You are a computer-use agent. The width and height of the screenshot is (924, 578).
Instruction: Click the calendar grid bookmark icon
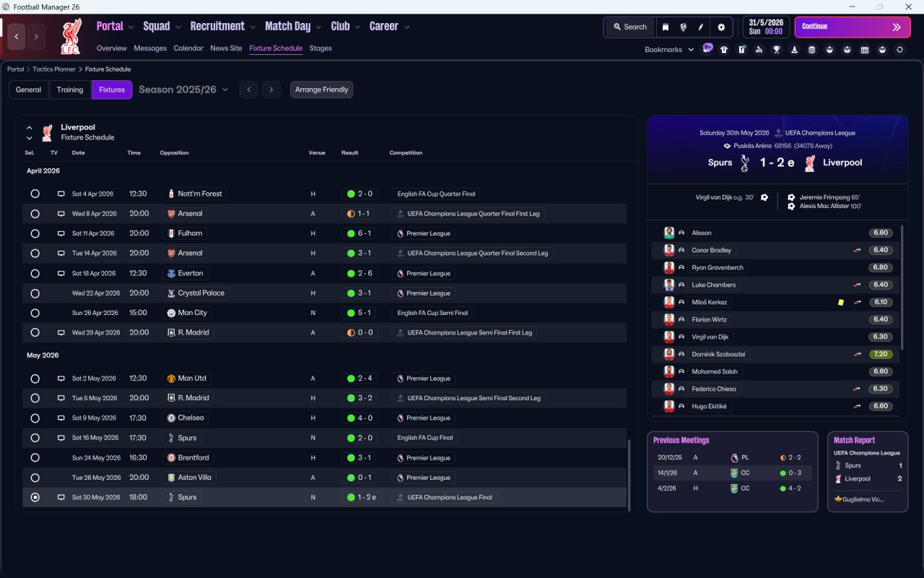point(865,50)
